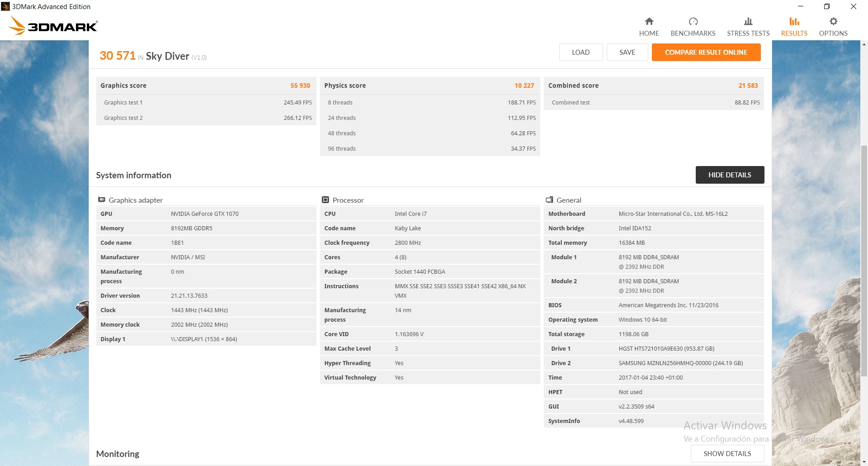
Task: Click Operating system Windows 10 64-bit
Action: (643, 319)
